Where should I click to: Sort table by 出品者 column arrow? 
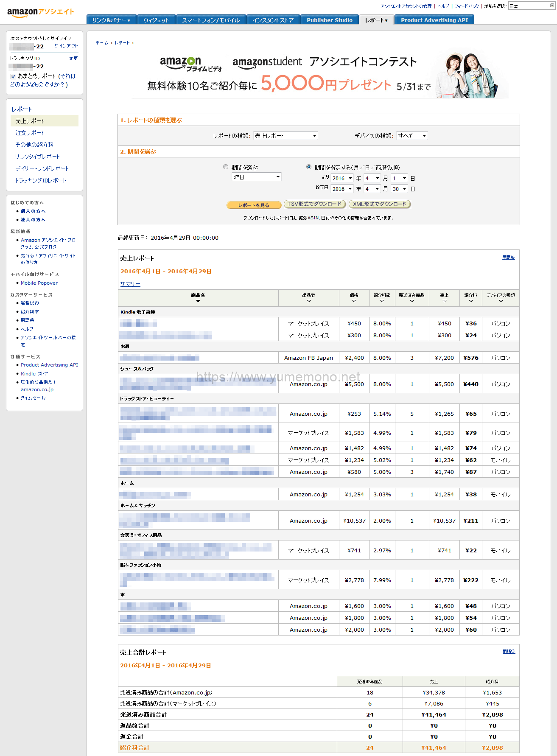pos(308,301)
